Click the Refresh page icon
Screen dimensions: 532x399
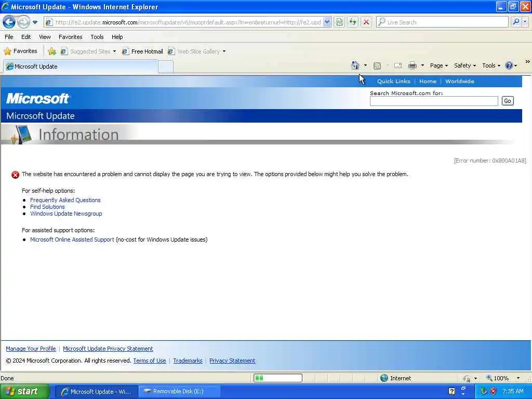(353, 22)
